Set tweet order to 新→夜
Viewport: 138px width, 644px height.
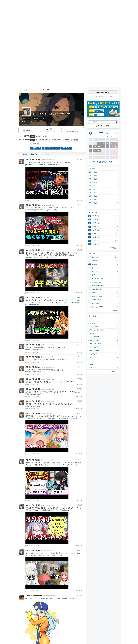pos(38,137)
